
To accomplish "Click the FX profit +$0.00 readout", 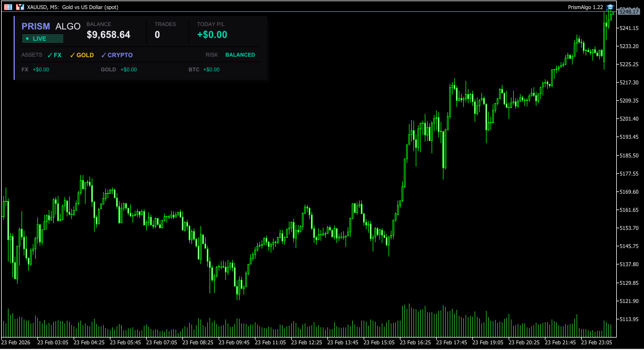I will pos(41,70).
